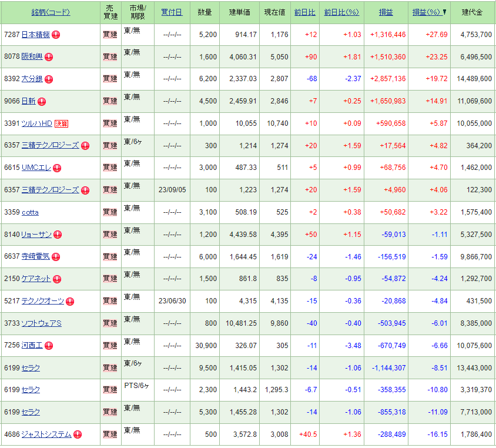Click the 買付日 cell 23/06/30
Viewport: 496px width, 448px height.
[172, 301]
